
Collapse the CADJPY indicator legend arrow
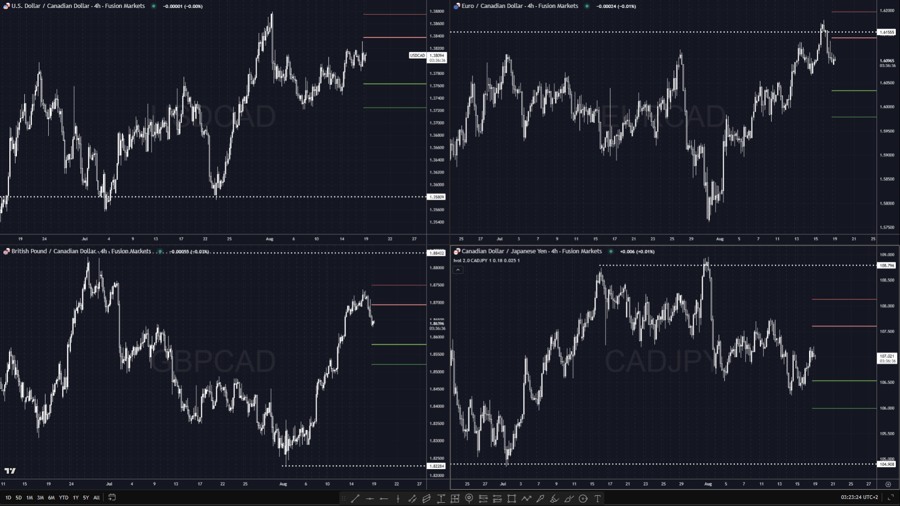tap(458, 269)
